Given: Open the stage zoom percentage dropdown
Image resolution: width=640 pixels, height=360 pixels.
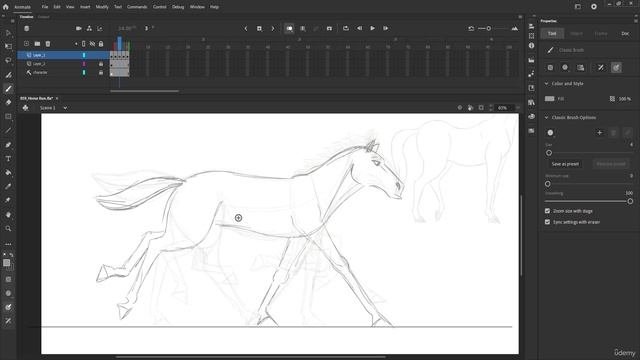Looking at the screenshot, I should click(518, 108).
